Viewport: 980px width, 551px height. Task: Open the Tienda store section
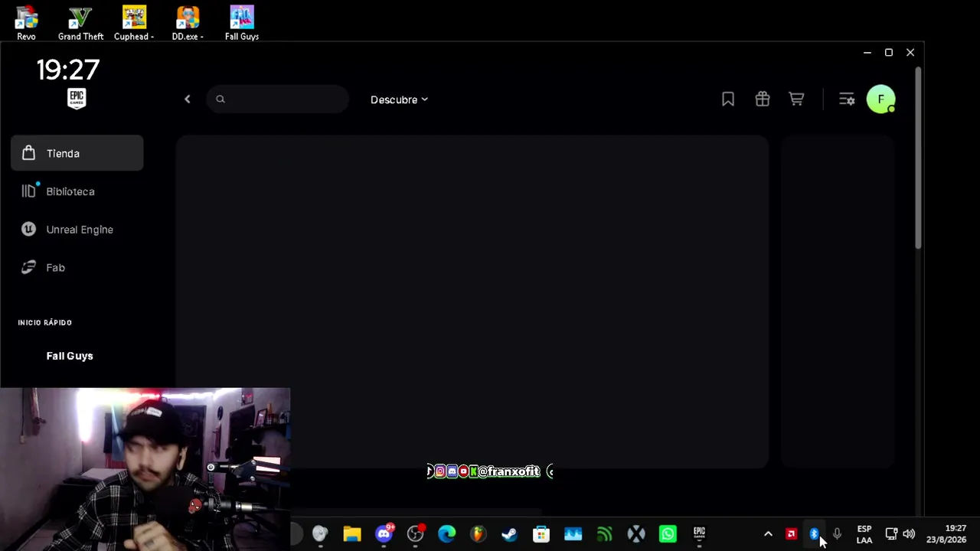[77, 153]
